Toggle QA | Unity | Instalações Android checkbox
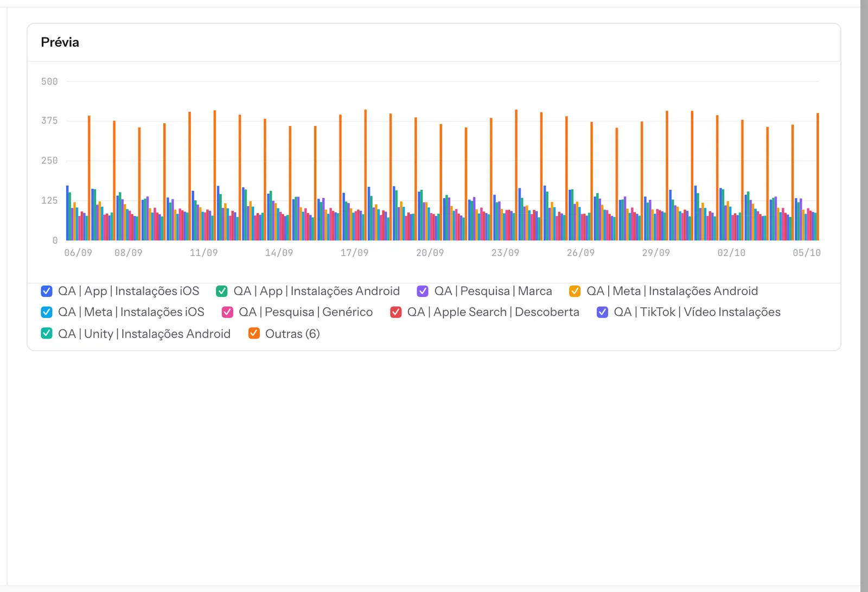This screenshot has width=868, height=592. (47, 333)
